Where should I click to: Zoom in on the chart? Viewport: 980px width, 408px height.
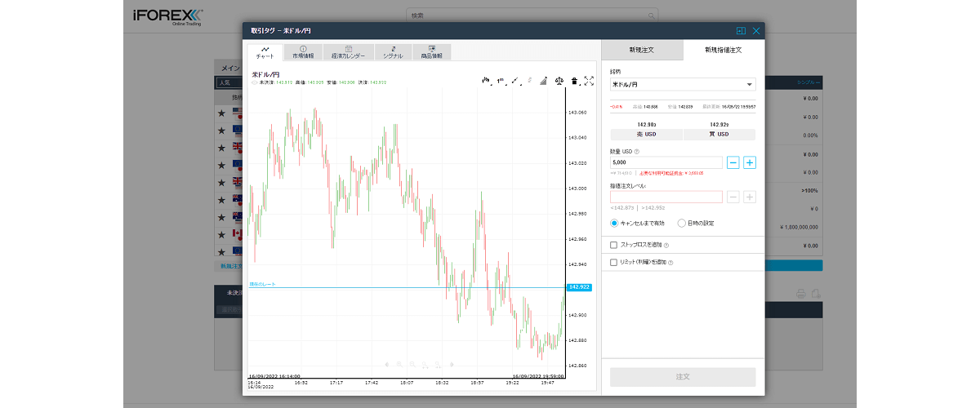point(400,364)
